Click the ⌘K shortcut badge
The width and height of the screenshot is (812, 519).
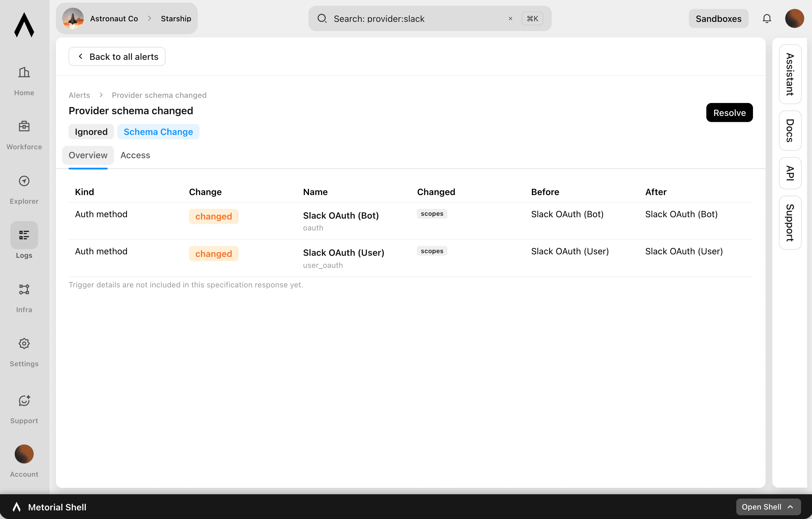pyautogui.click(x=532, y=18)
